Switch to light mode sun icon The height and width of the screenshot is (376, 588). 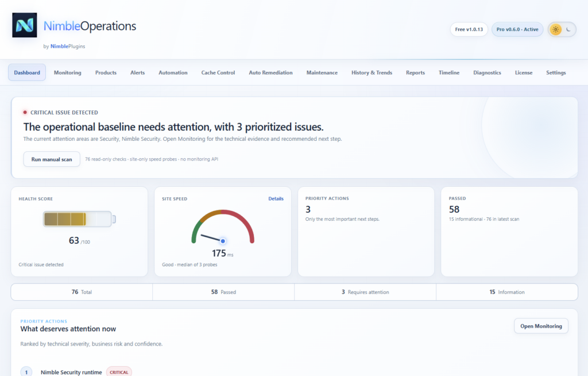click(x=556, y=29)
